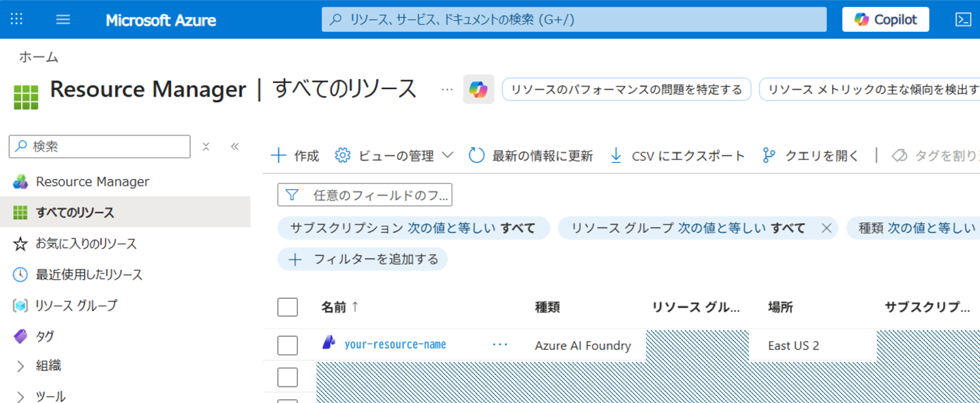Open the portal hamburger menu
980x403 pixels.
click(63, 19)
